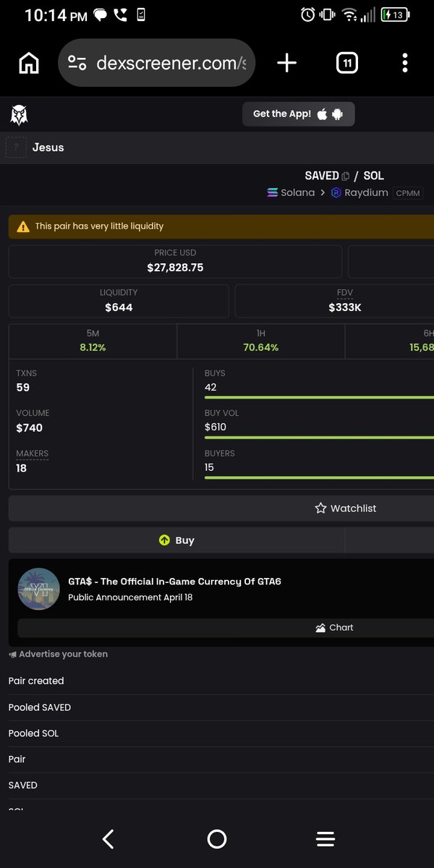The height and width of the screenshot is (868, 434).
Task: Tap the battery indicator in status bar
Action: (x=395, y=14)
